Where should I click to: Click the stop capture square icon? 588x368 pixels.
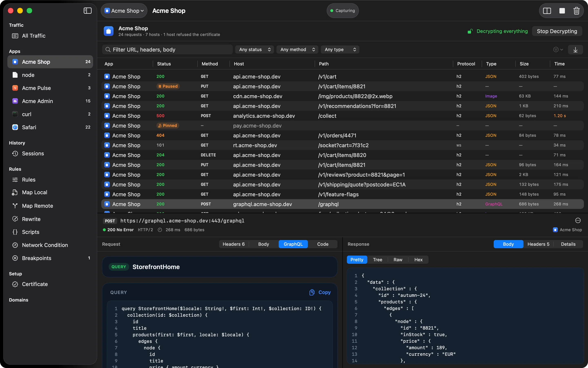562,11
